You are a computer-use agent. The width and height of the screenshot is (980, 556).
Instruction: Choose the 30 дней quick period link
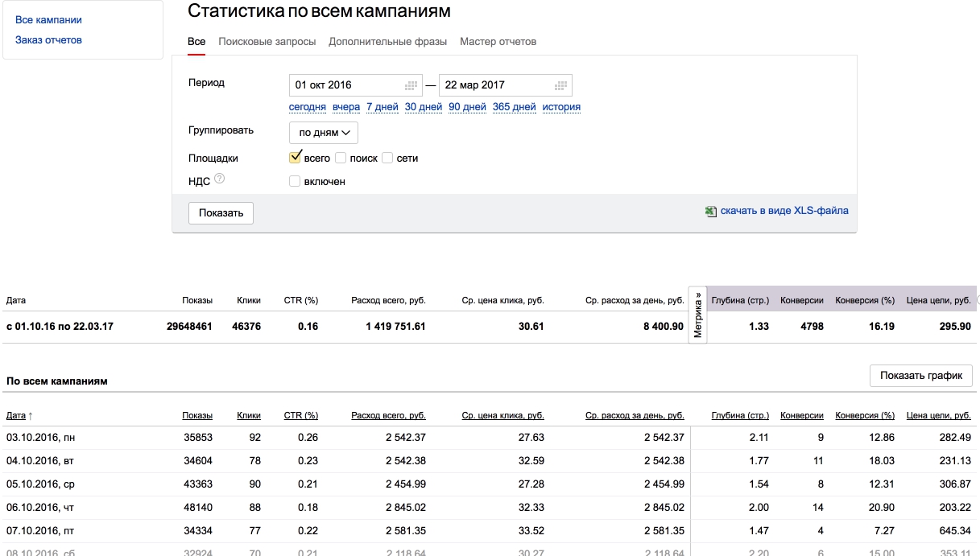coord(423,107)
